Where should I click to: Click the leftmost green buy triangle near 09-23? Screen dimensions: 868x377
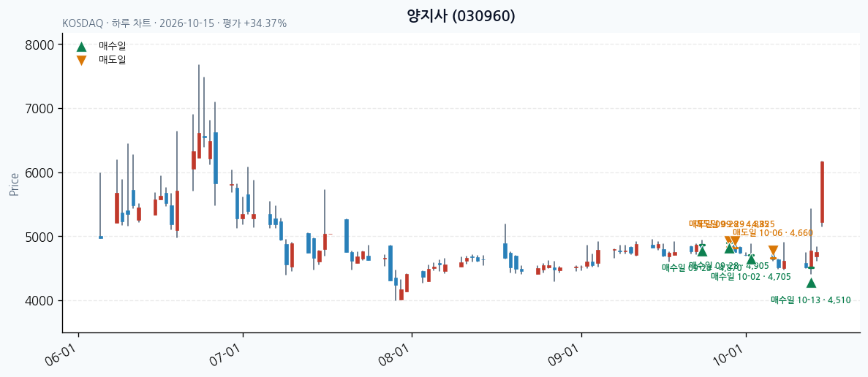702,251
